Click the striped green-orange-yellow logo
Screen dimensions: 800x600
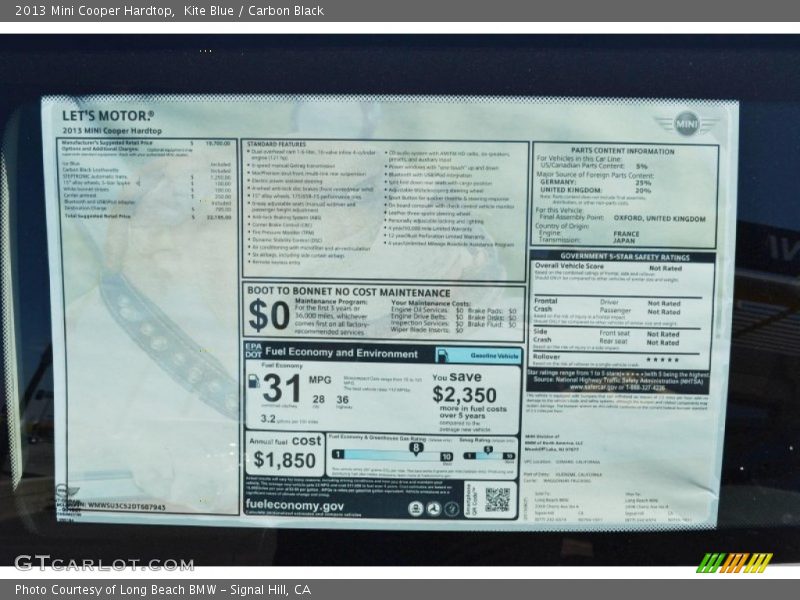click(734, 562)
